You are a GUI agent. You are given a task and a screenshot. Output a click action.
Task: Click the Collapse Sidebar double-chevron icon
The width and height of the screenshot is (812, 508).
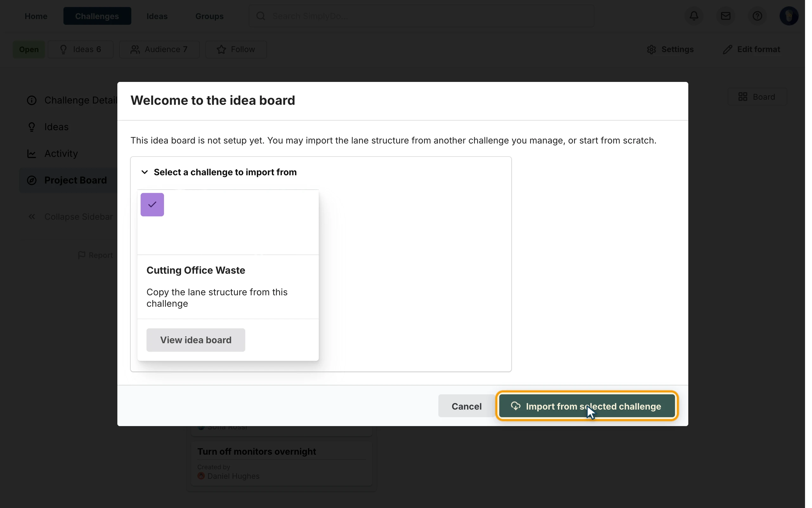pyautogui.click(x=31, y=217)
